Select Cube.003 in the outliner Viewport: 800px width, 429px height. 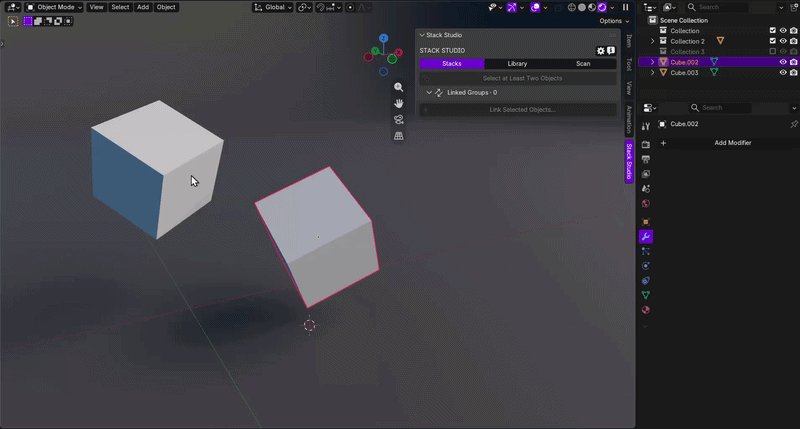684,72
